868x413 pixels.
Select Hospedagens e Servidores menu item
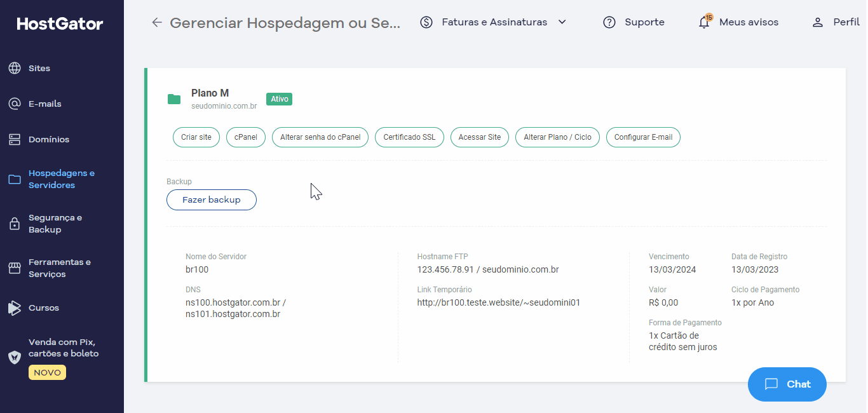click(x=62, y=179)
